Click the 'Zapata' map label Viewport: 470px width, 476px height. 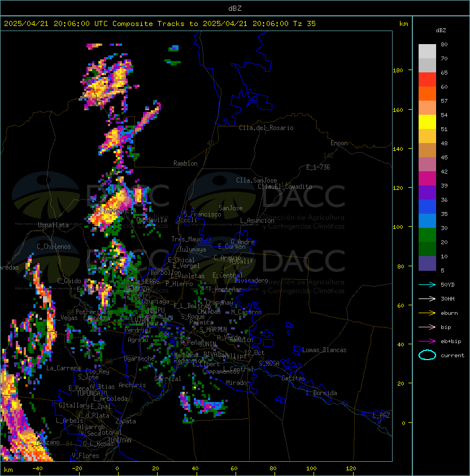(125, 421)
